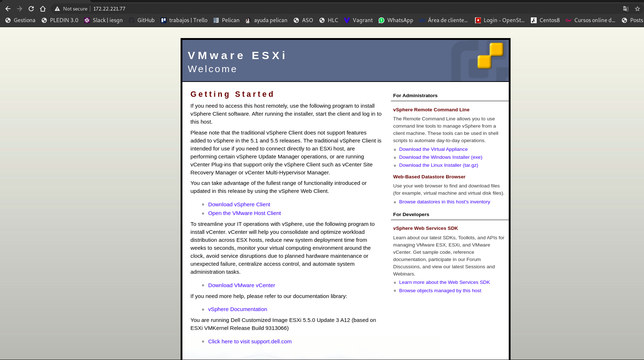Image resolution: width=644 pixels, height=360 pixels.
Task: Click here to visit support.dell.com
Action: pyautogui.click(x=250, y=341)
